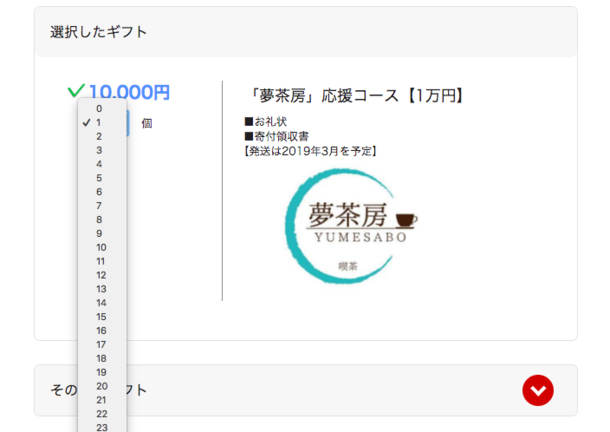Click the red chevron expand icon
Viewport: 610px width, 432px height.
pyautogui.click(x=538, y=390)
